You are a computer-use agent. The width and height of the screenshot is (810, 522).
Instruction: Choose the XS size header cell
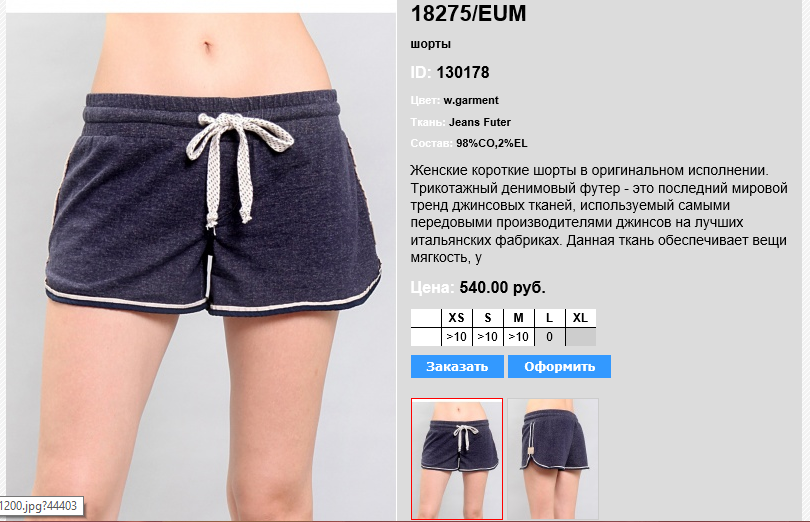457,318
